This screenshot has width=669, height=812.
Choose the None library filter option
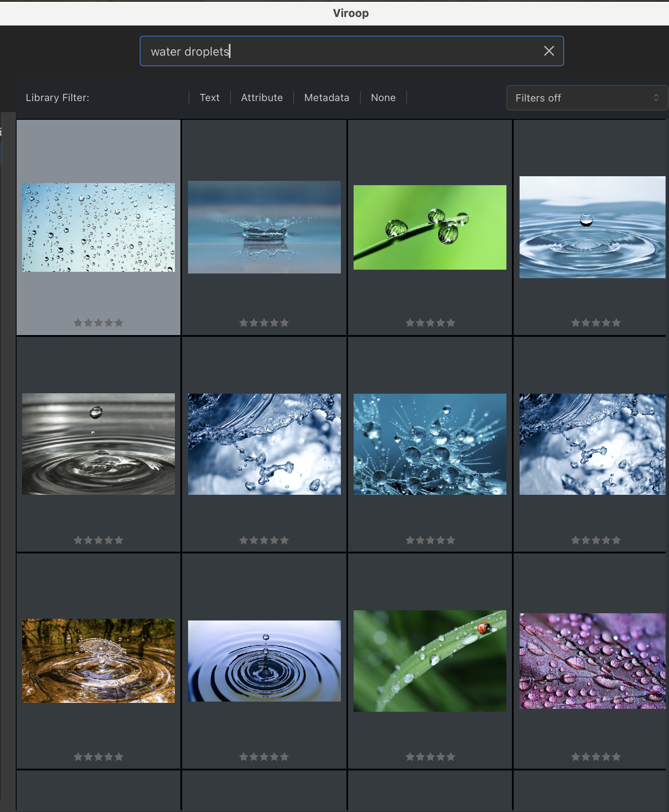click(383, 98)
